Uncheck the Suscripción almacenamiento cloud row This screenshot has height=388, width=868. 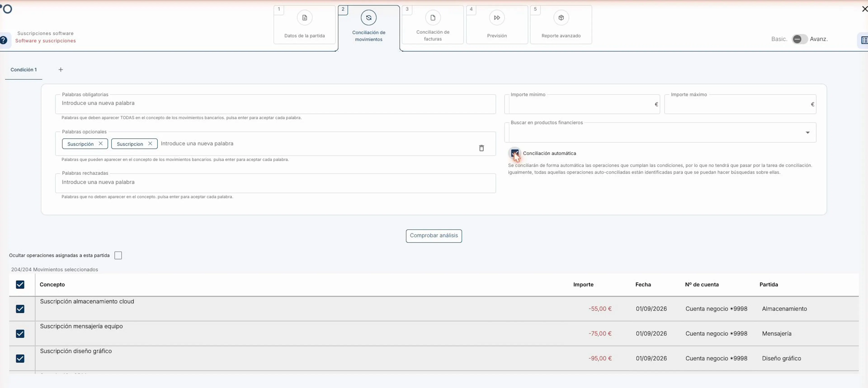pos(20,309)
